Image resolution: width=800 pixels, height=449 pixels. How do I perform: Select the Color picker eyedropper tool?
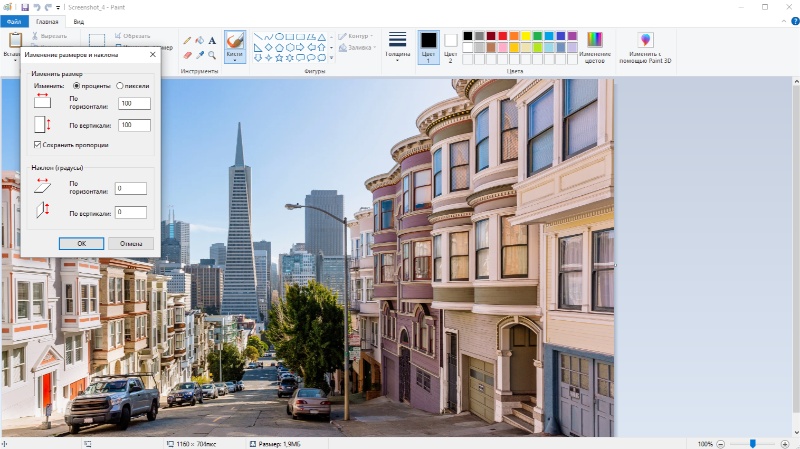[199, 55]
